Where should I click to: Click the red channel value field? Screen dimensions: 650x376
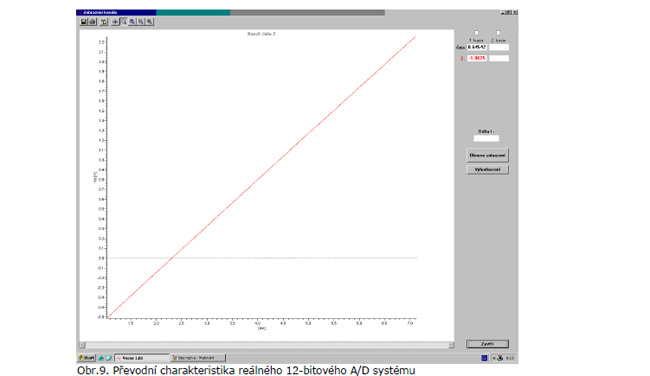(x=477, y=58)
